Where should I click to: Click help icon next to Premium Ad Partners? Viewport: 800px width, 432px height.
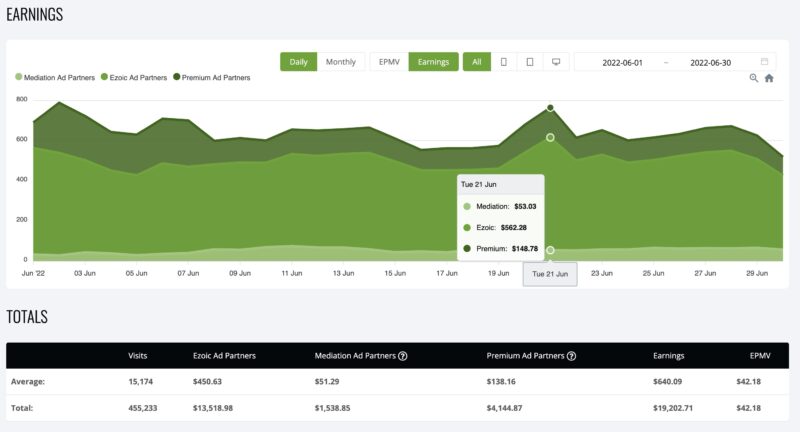point(571,355)
